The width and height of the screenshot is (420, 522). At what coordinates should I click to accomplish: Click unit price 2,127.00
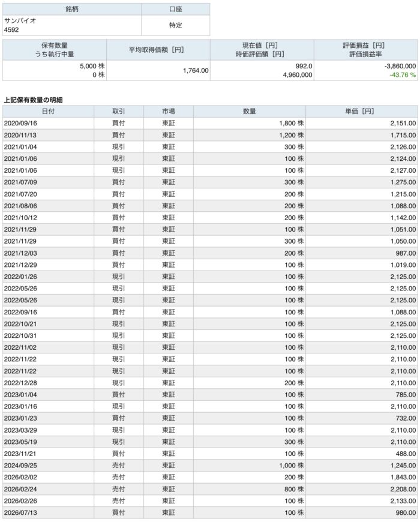pos(403,170)
